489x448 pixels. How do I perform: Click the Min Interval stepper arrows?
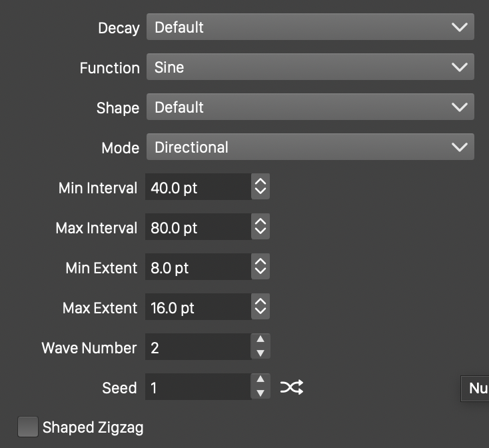(x=260, y=187)
